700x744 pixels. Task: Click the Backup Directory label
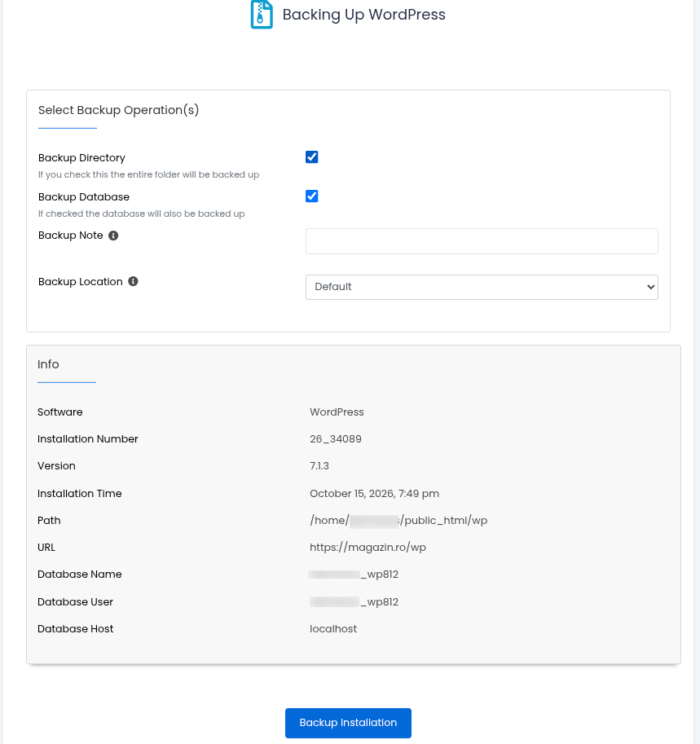point(81,157)
